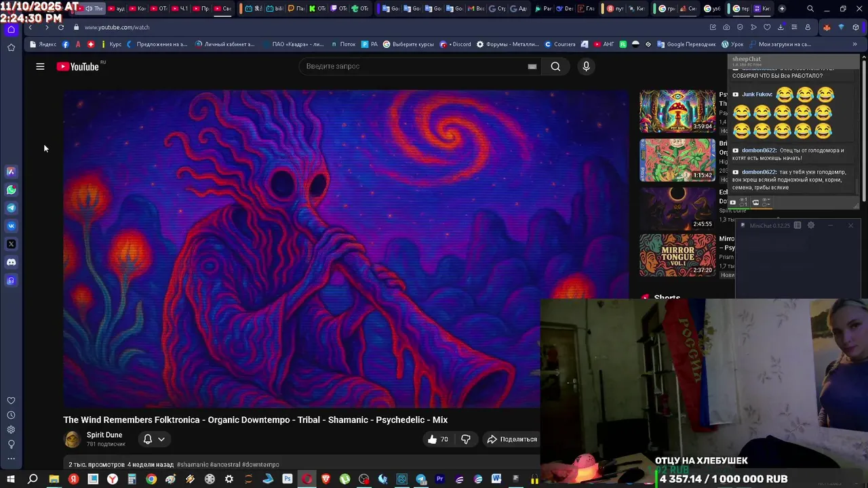Open Photoshop from the taskbar
Viewport: 868px width, 488px height.
click(288, 479)
